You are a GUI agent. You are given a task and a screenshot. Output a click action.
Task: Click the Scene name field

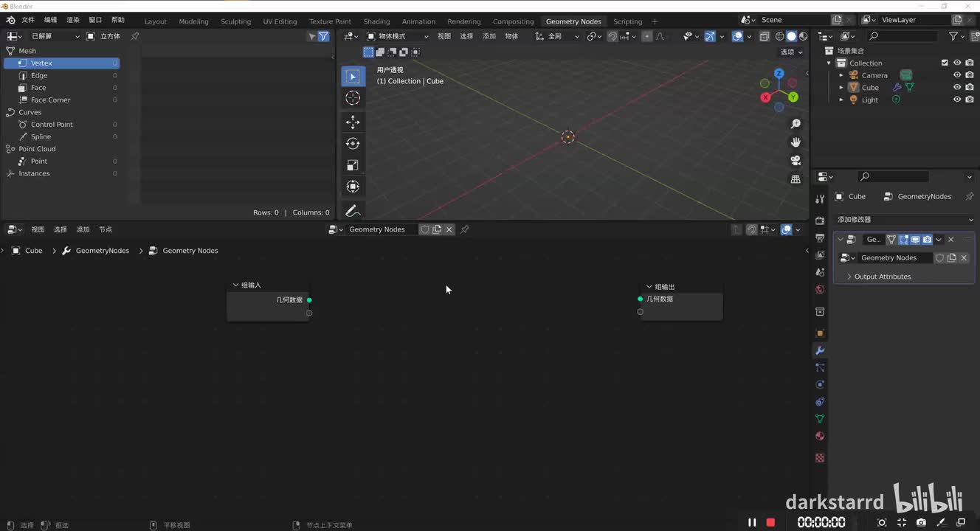[x=793, y=20]
